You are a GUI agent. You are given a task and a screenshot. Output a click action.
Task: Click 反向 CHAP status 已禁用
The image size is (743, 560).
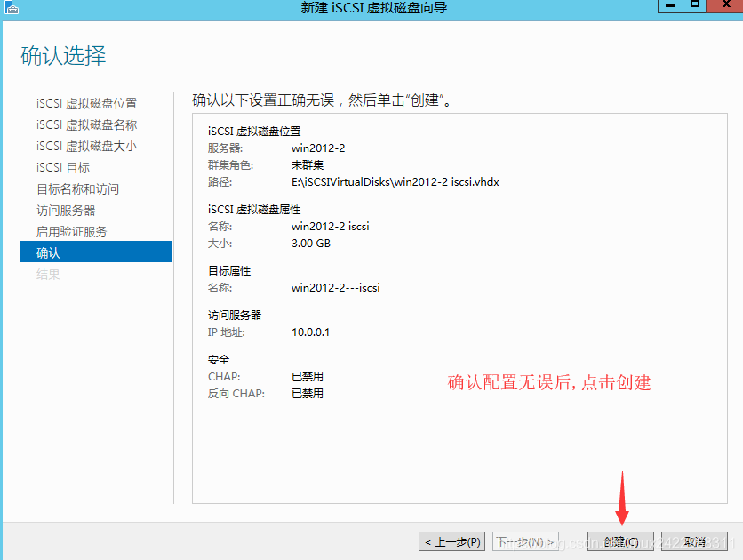[x=308, y=393]
